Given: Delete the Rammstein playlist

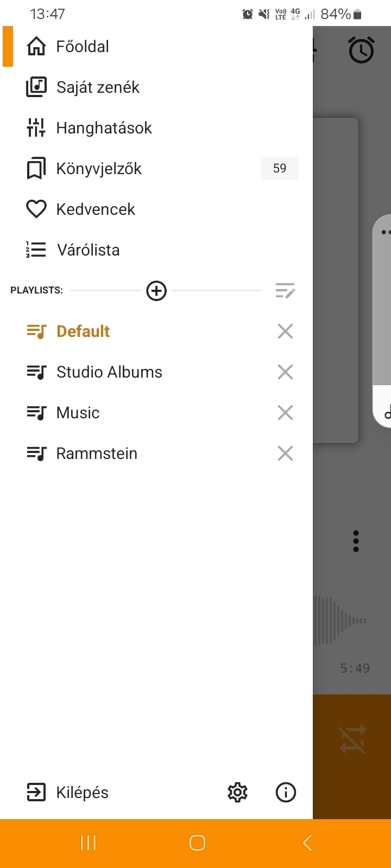Looking at the screenshot, I should point(285,454).
